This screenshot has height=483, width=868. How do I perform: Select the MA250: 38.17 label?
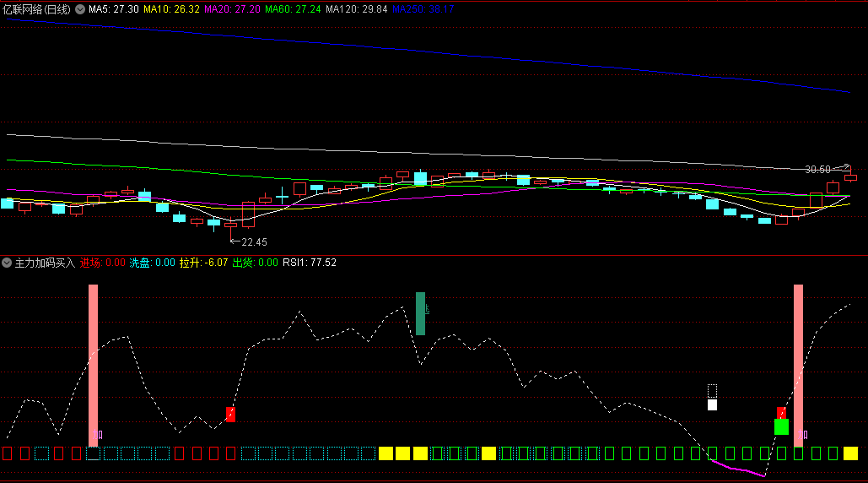(423, 9)
